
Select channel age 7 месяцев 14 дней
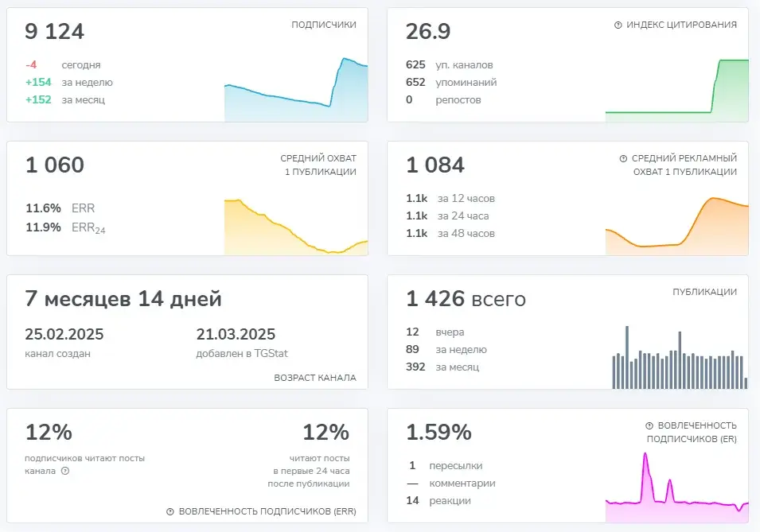[123, 299]
